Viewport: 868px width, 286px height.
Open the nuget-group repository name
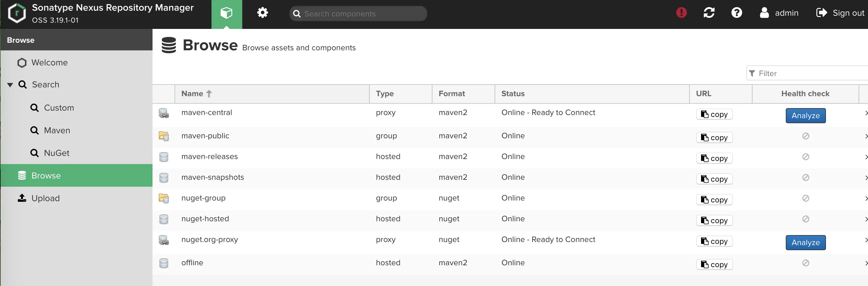204,198
